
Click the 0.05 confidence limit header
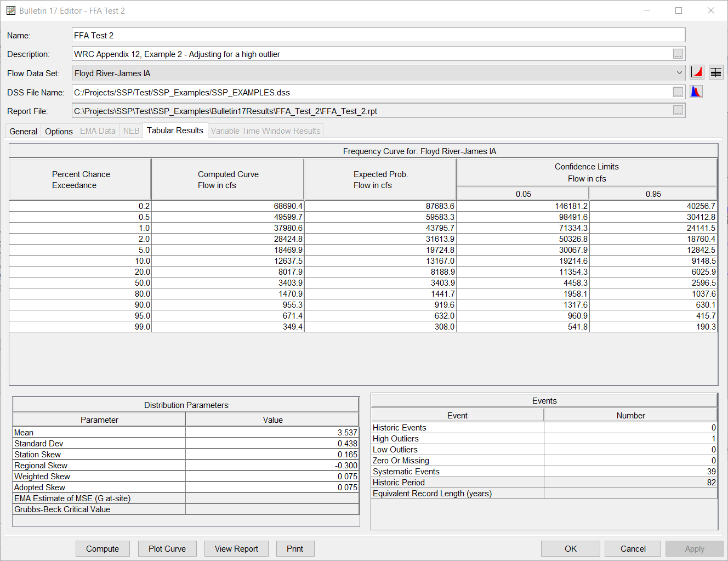[x=523, y=194]
